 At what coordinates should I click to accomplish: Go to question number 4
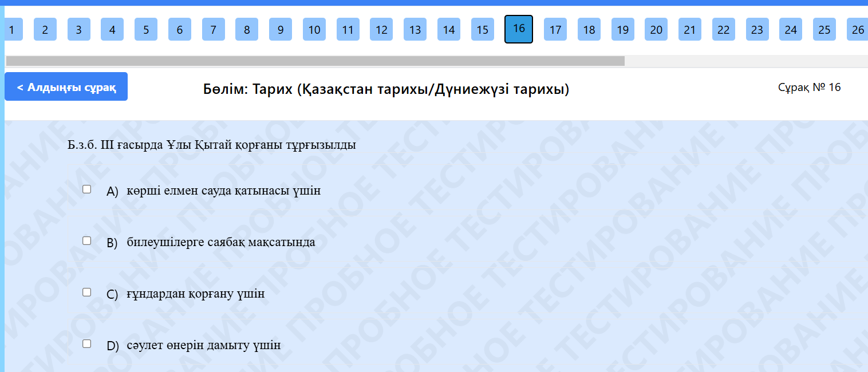(x=112, y=29)
